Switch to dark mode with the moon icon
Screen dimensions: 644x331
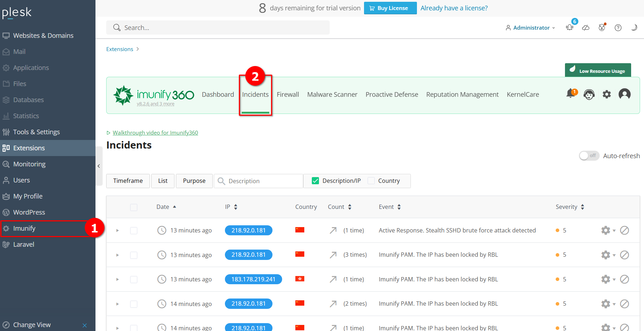pyautogui.click(x=634, y=27)
